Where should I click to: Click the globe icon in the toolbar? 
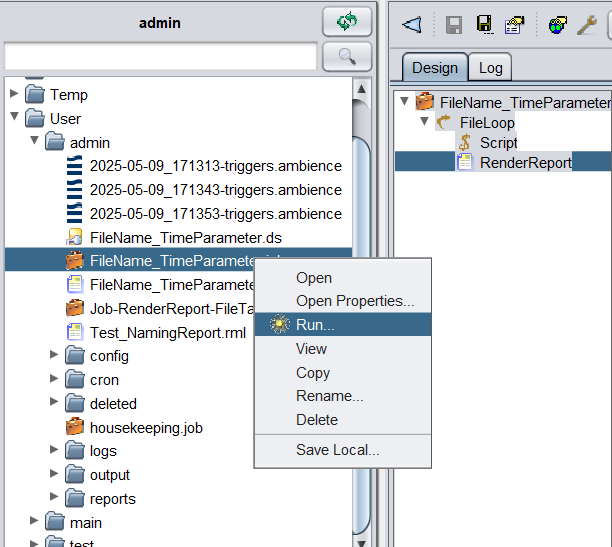(x=556, y=25)
